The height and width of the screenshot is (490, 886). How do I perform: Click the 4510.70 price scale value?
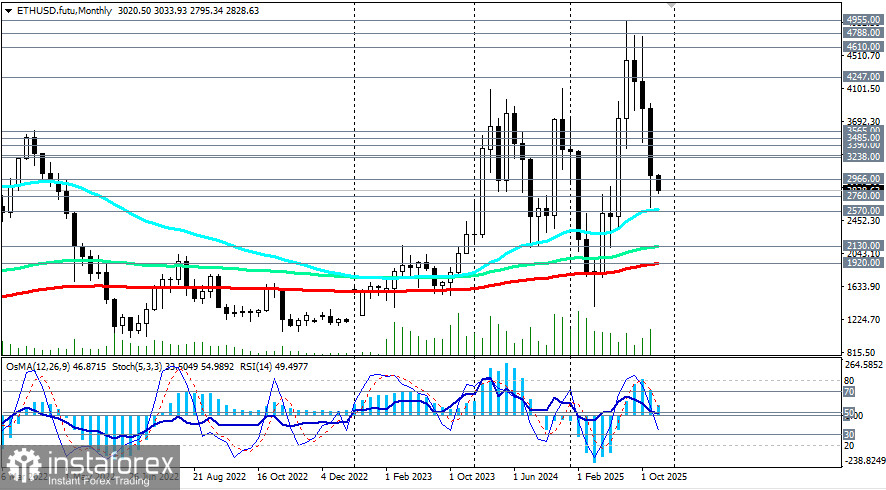coord(864,55)
